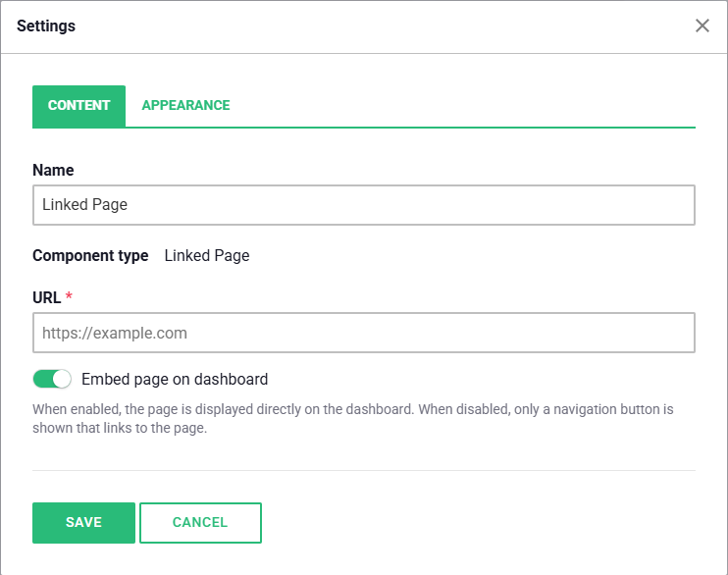Select the Content tab

(x=78, y=106)
